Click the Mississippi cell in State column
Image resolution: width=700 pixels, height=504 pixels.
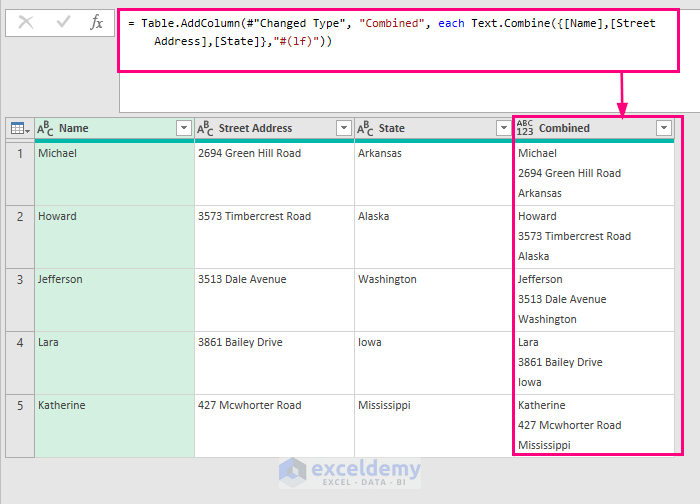point(434,426)
